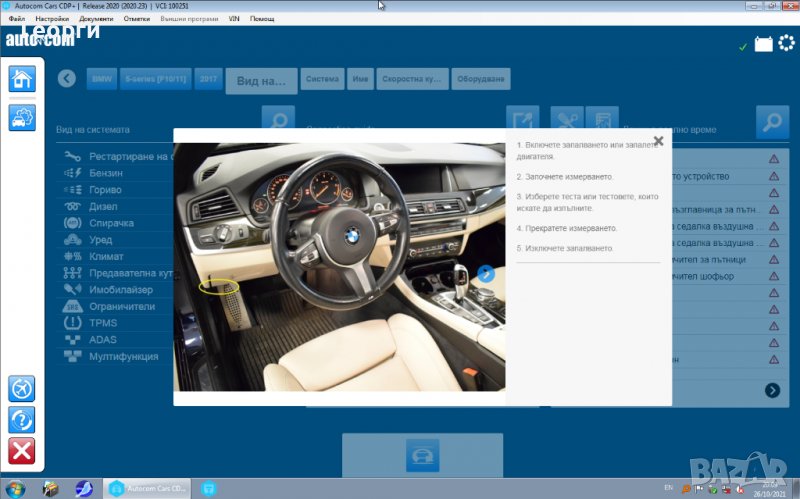The width and height of the screenshot is (800, 499).
Task: Switch to the Оборудване tab
Action: [x=481, y=79]
